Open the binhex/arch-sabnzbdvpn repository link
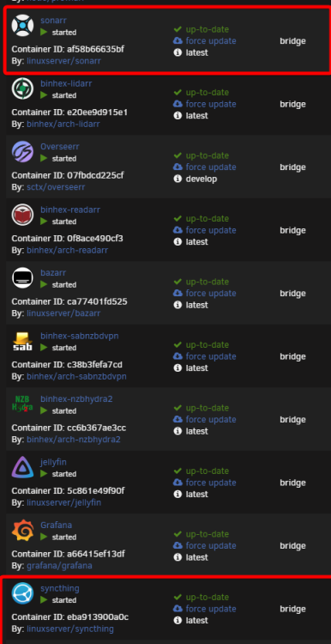331x644 pixels. click(x=76, y=376)
